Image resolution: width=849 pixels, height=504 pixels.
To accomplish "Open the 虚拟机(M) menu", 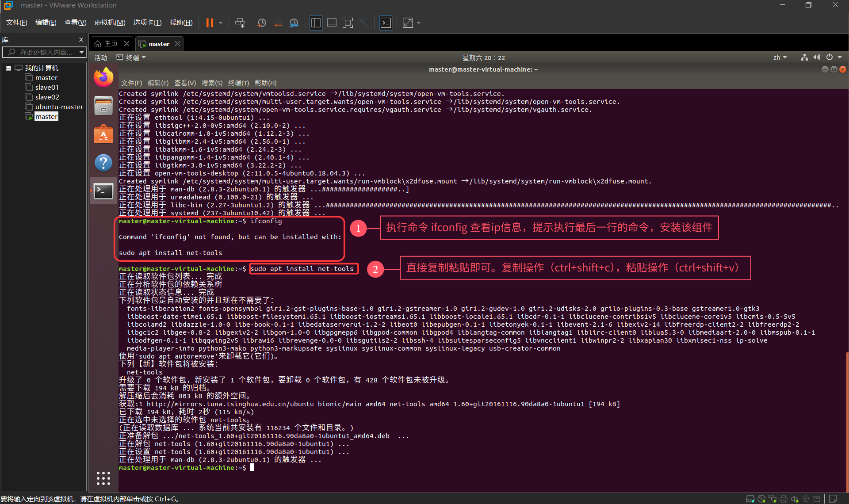I will pyautogui.click(x=110, y=22).
